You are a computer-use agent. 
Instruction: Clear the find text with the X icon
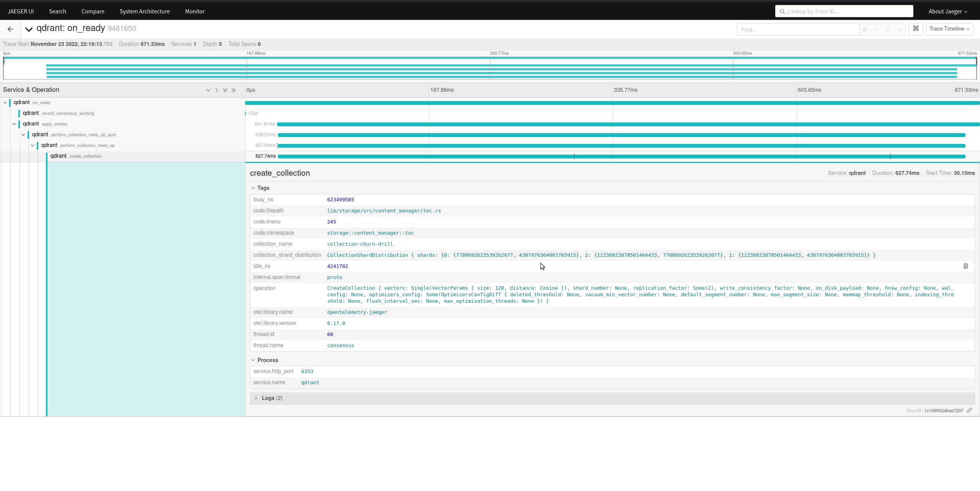899,29
